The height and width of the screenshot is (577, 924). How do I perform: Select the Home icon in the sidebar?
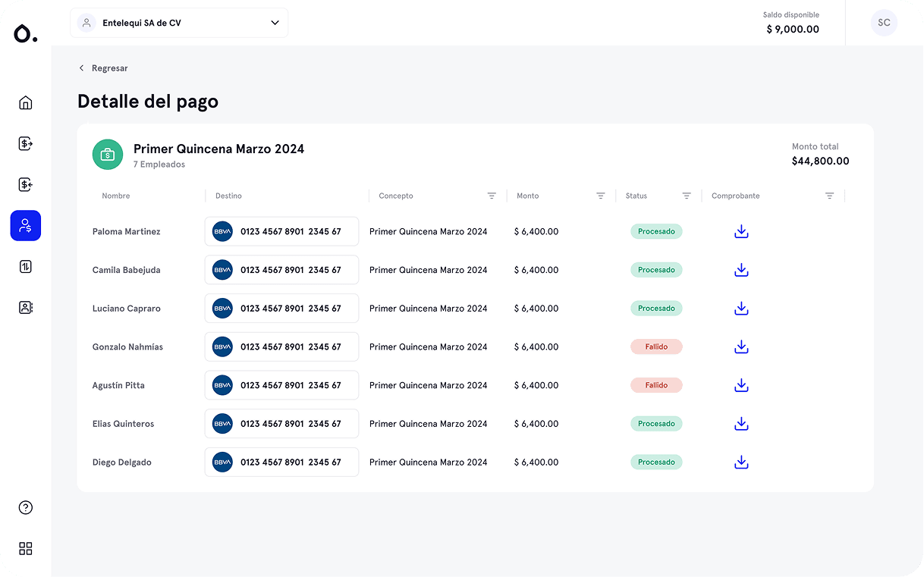[x=25, y=102]
